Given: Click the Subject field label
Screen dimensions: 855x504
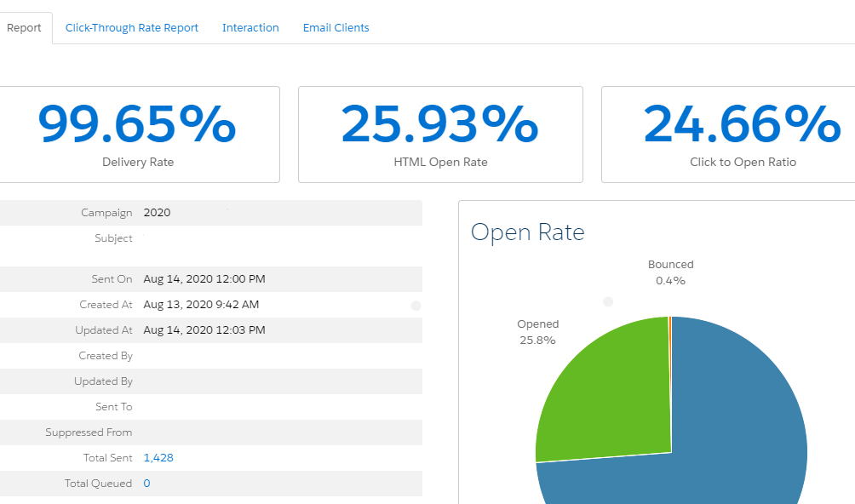Looking at the screenshot, I should click(x=113, y=238).
